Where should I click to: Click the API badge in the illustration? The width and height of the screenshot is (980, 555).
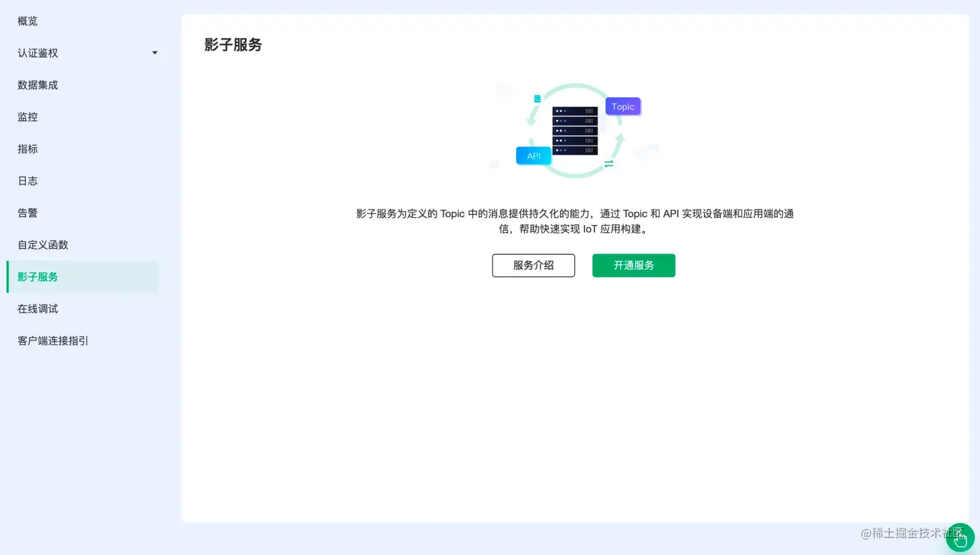pyautogui.click(x=533, y=156)
